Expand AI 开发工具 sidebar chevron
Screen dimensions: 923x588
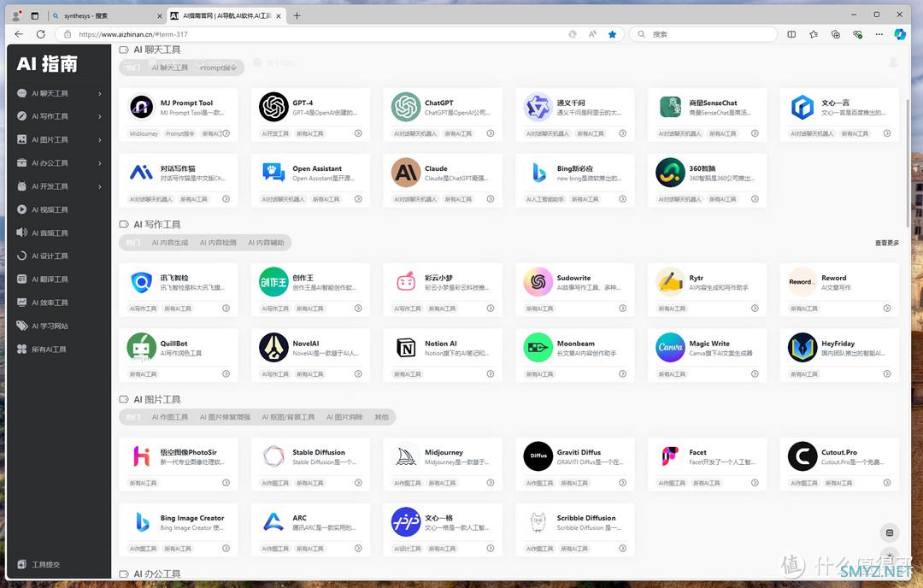pos(99,186)
